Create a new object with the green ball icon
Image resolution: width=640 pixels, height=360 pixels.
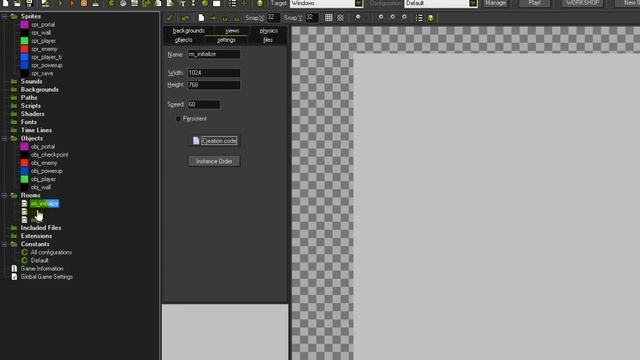tap(205, 4)
